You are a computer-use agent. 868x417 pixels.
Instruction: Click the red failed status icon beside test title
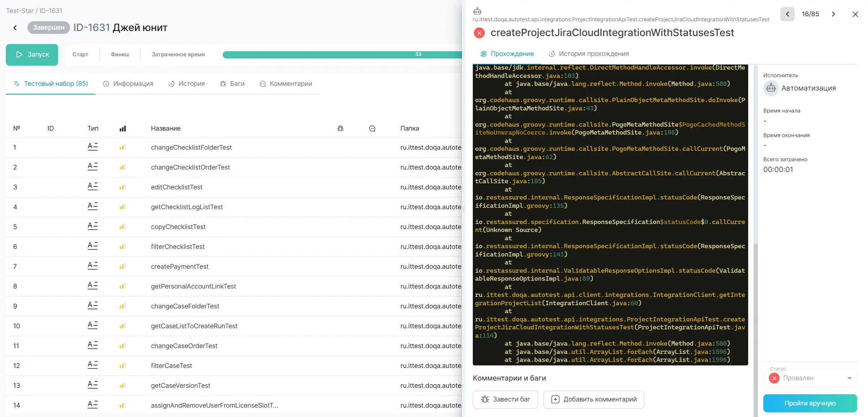point(479,33)
